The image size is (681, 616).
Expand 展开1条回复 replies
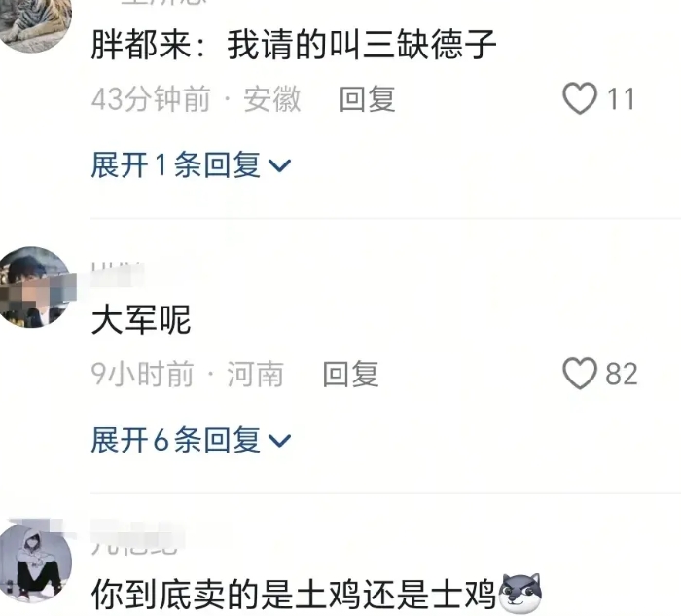coord(191,165)
